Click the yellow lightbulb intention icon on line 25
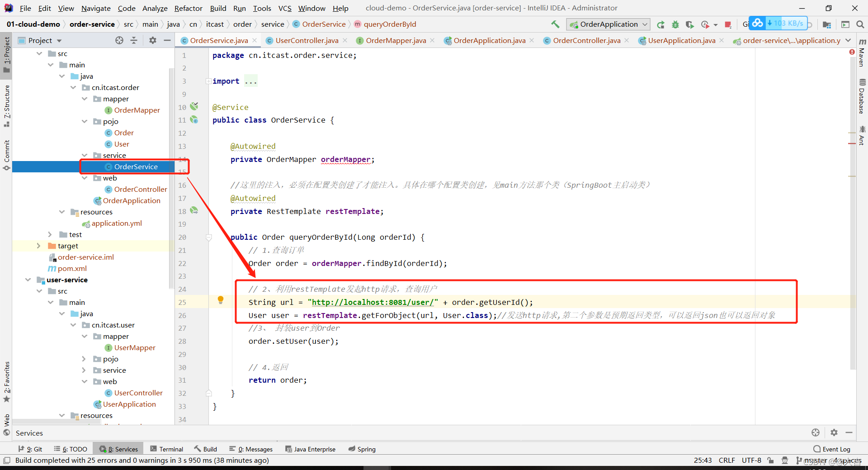 click(221, 299)
